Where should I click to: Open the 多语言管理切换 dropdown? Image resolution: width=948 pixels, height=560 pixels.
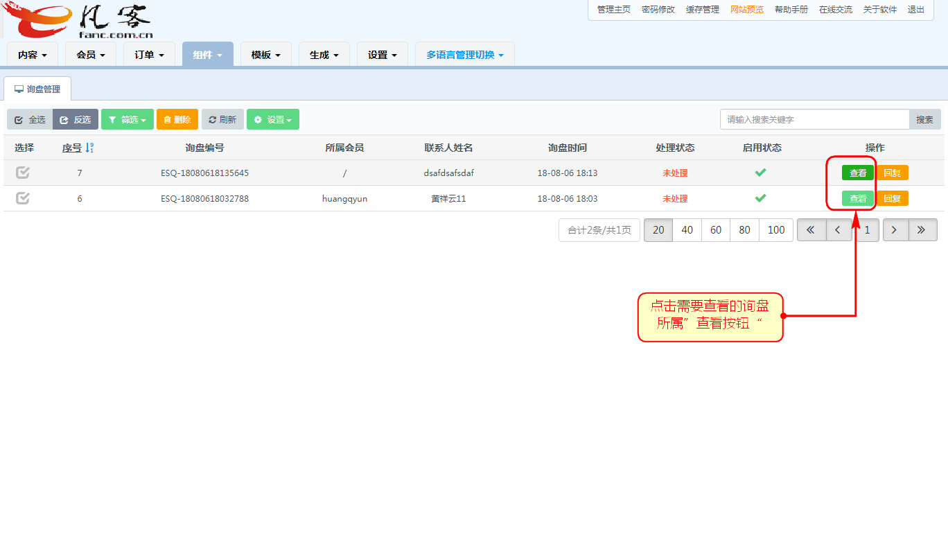pos(465,55)
